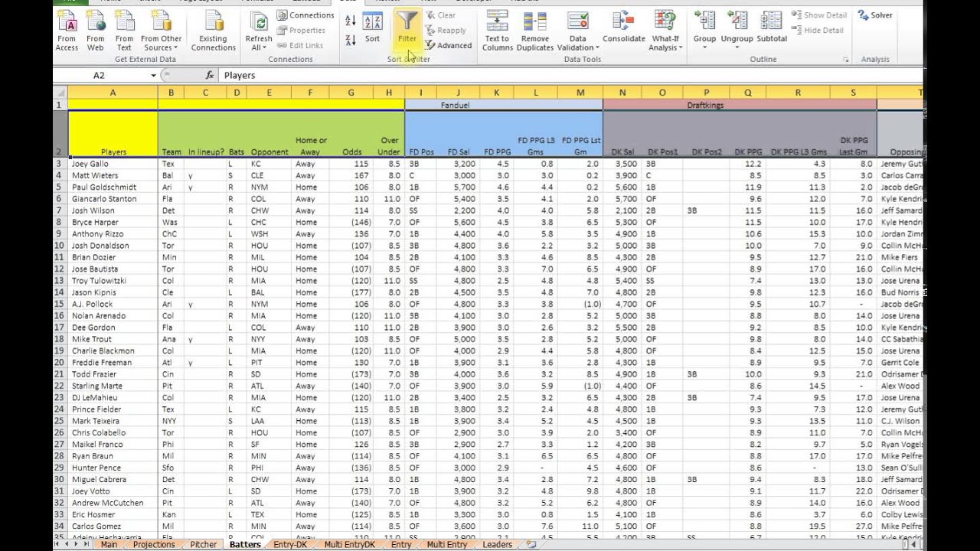Click the Name Box showing A2
The image size is (980, 551).
pyautogui.click(x=100, y=75)
